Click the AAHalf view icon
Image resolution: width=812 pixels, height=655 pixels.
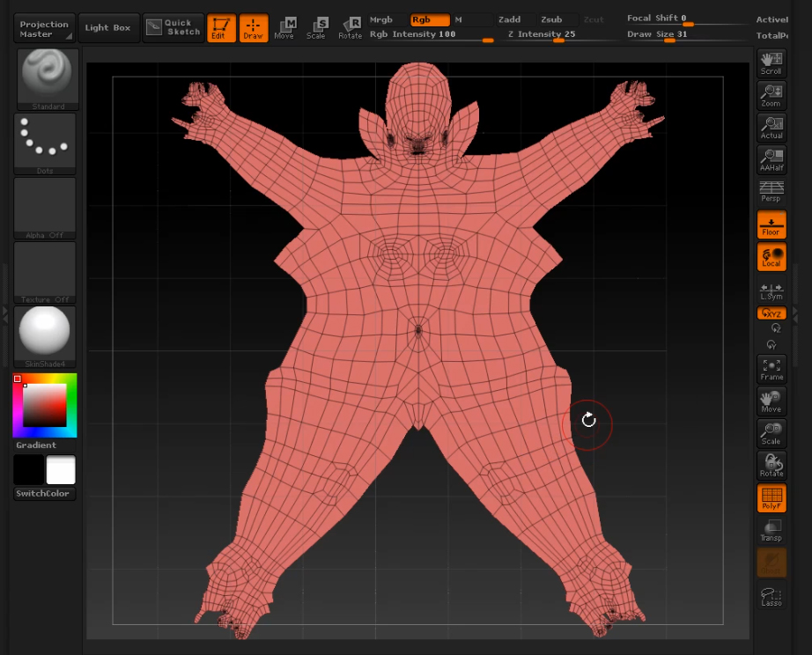771,160
